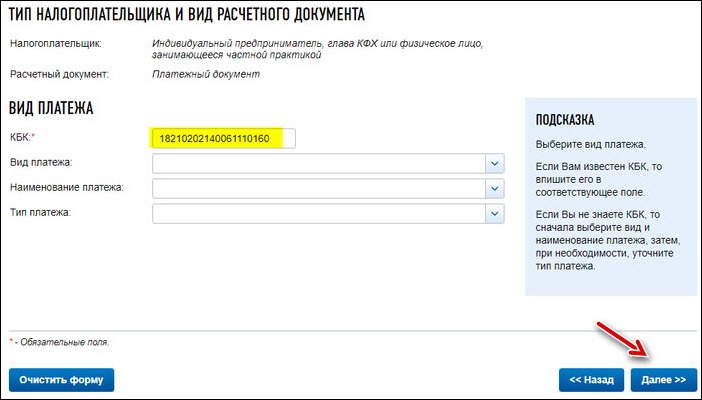Click the chevron arrow of Вид платежа dropdown

495,163
